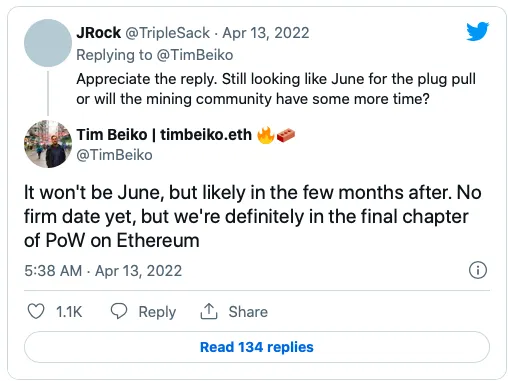Click the Twitter bird logo
The image size is (508, 381).
[477, 31]
